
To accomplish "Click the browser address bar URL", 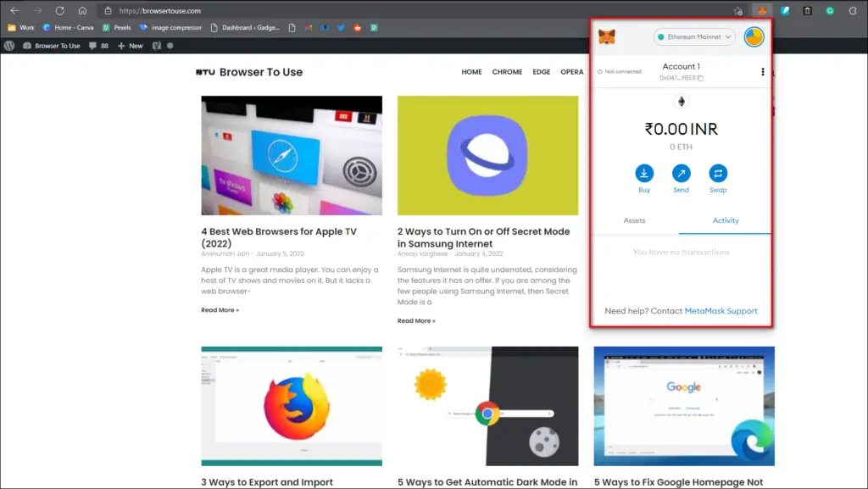I will click(x=160, y=10).
